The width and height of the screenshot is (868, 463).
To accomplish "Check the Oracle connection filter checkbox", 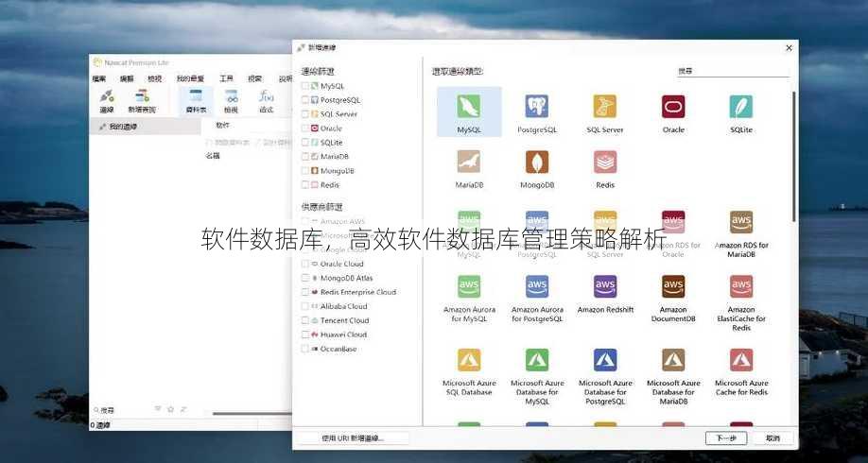I will tap(305, 129).
